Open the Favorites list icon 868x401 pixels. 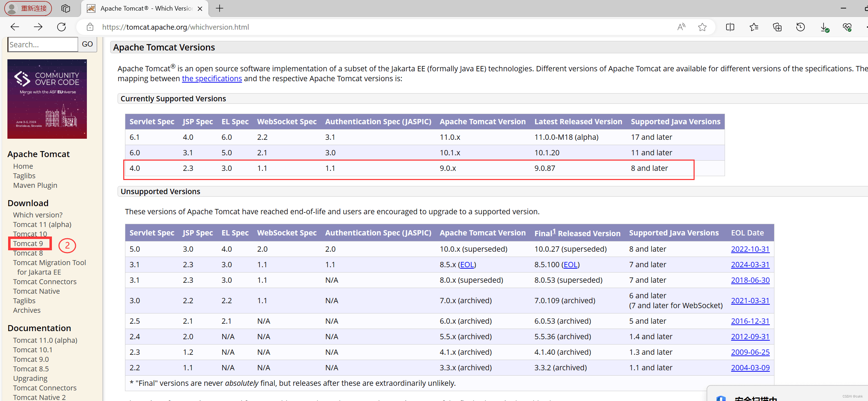754,27
